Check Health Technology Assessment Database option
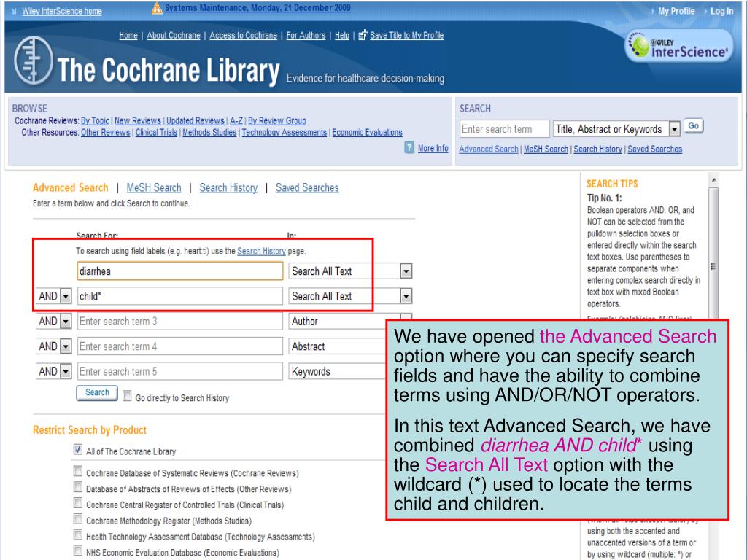 click(x=78, y=535)
